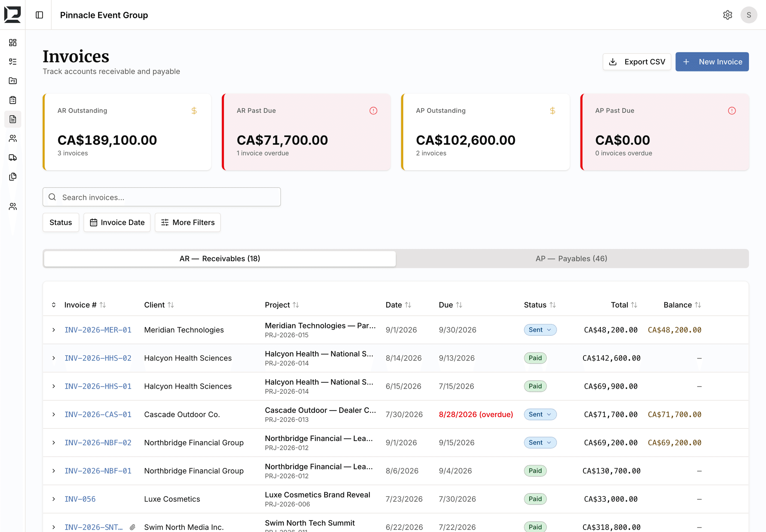766x532 pixels.
Task: Click the AP Past Due summary card
Action: (665, 132)
